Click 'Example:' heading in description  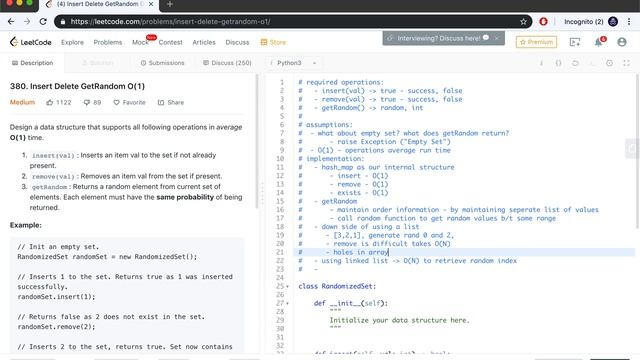[x=26, y=225]
